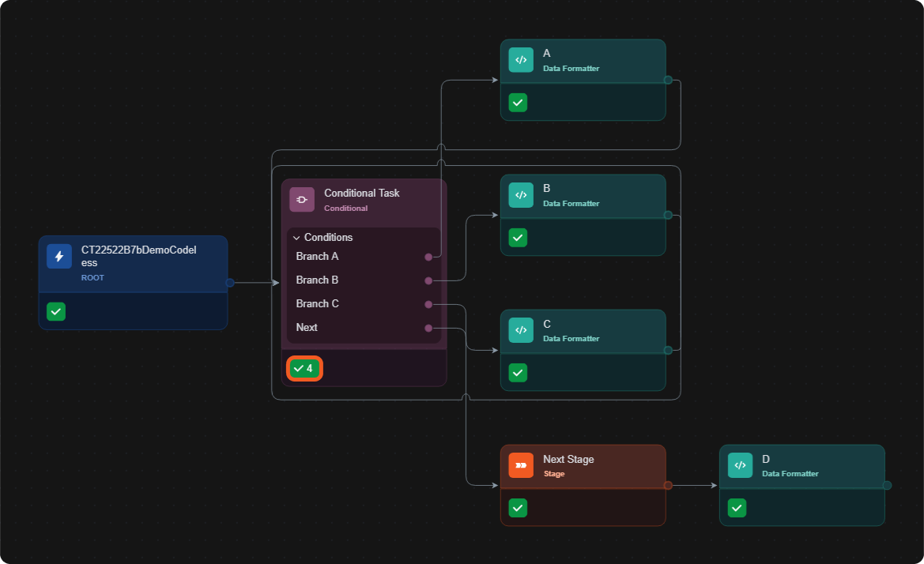Open node C's green check status

pyautogui.click(x=518, y=373)
